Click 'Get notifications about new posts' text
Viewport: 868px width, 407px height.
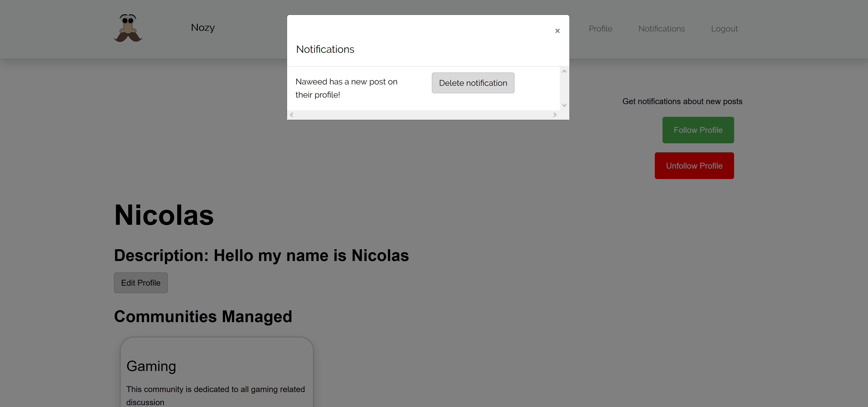[x=682, y=101]
